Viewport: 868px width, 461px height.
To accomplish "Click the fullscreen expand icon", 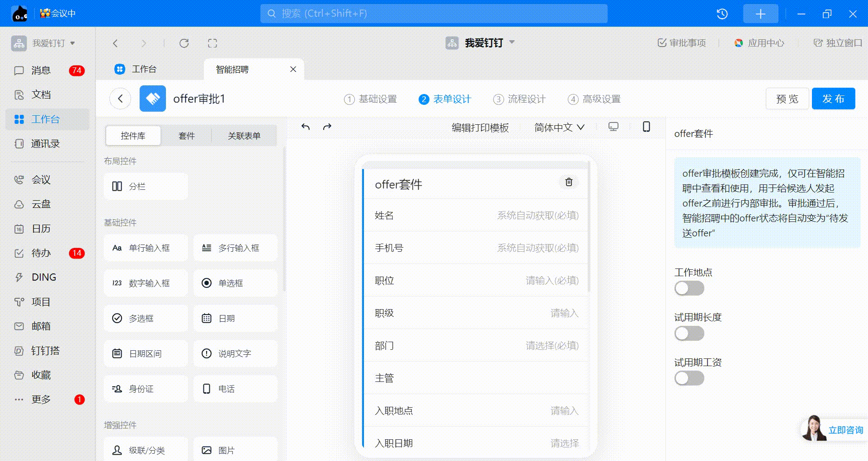I will (212, 43).
